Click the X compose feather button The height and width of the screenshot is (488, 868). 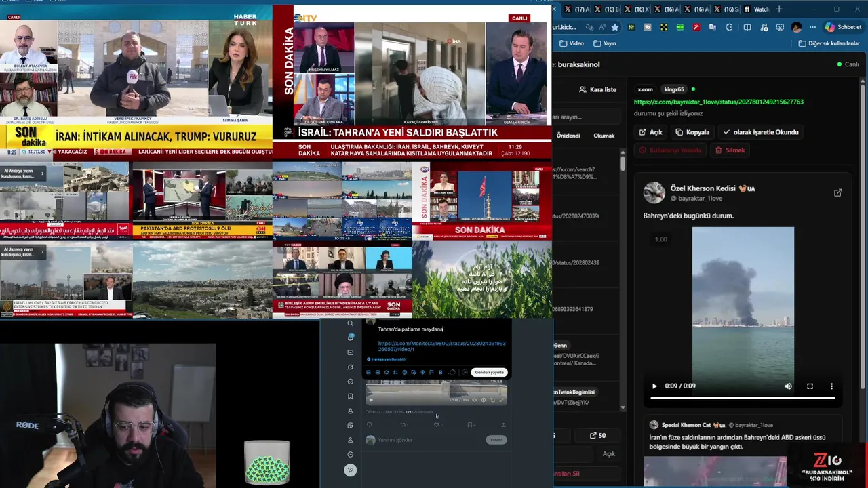(x=351, y=470)
